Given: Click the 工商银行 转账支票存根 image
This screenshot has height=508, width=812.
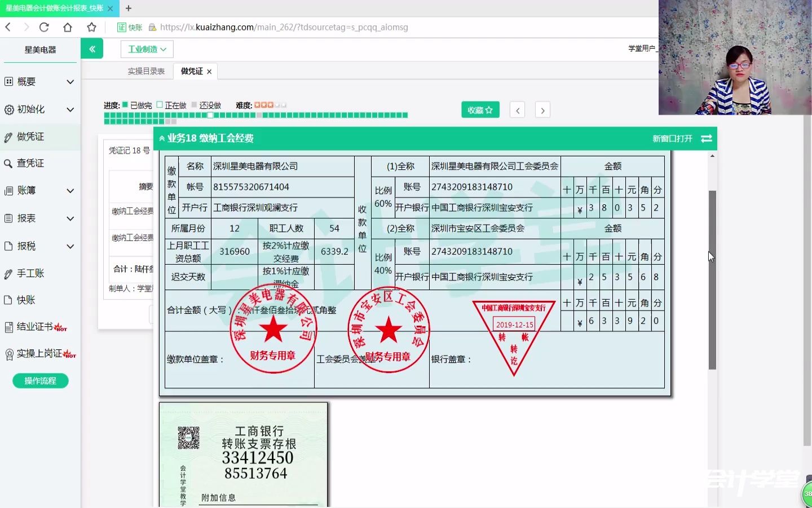Looking at the screenshot, I should point(243,455).
